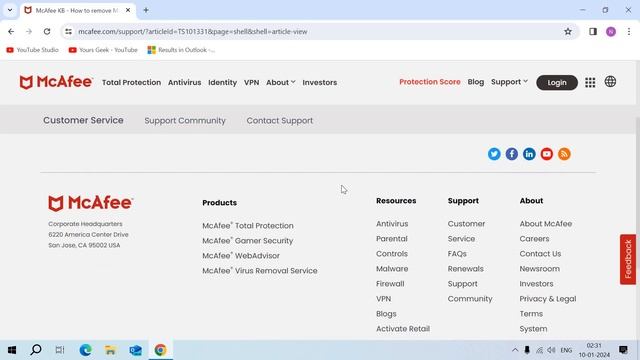Image resolution: width=640 pixels, height=360 pixels.
Task: Open McAfee Gamer Security link
Action: 248,241
